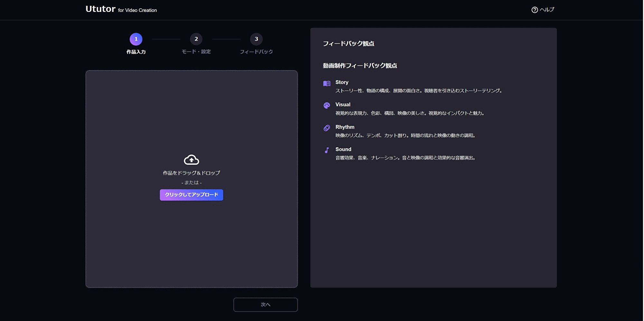The width and height of the screenshot is (644, 321).
Task: Select step 1 circle in stepper
Action: 136,39
